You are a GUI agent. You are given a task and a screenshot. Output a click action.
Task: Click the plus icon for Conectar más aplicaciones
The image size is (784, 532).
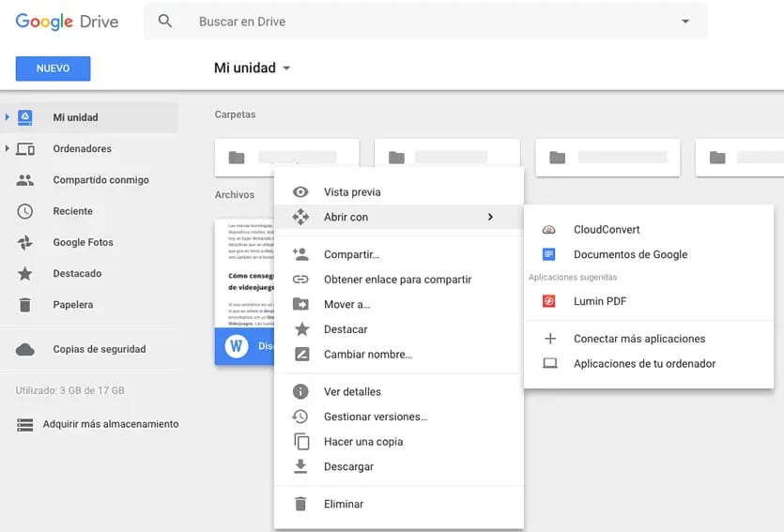pyautogui.click(x=550, y=339)
